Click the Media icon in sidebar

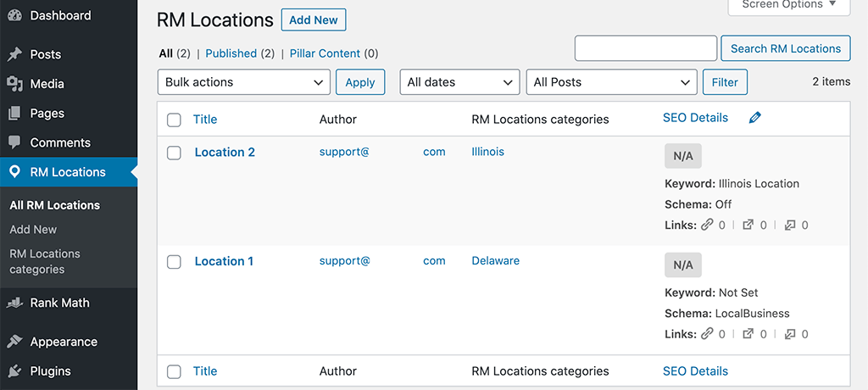[14, 84]
